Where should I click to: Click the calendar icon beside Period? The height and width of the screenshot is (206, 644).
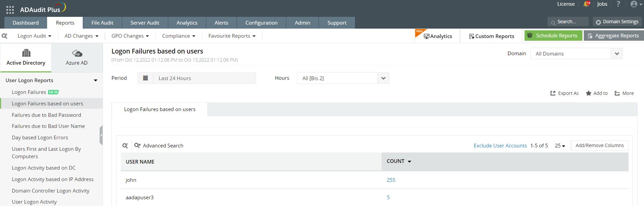pos(145,78)
